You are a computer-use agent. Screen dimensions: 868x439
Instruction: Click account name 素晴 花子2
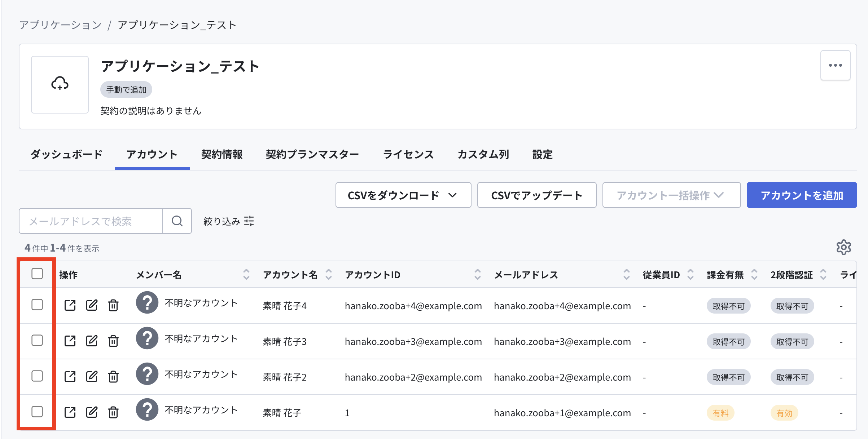[x=285, y=377]
